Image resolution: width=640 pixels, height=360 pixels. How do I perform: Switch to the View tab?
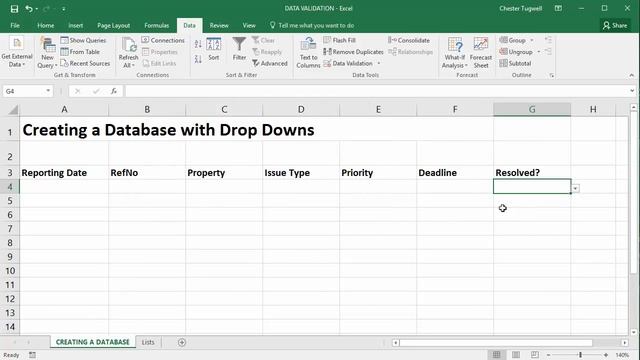249,25
